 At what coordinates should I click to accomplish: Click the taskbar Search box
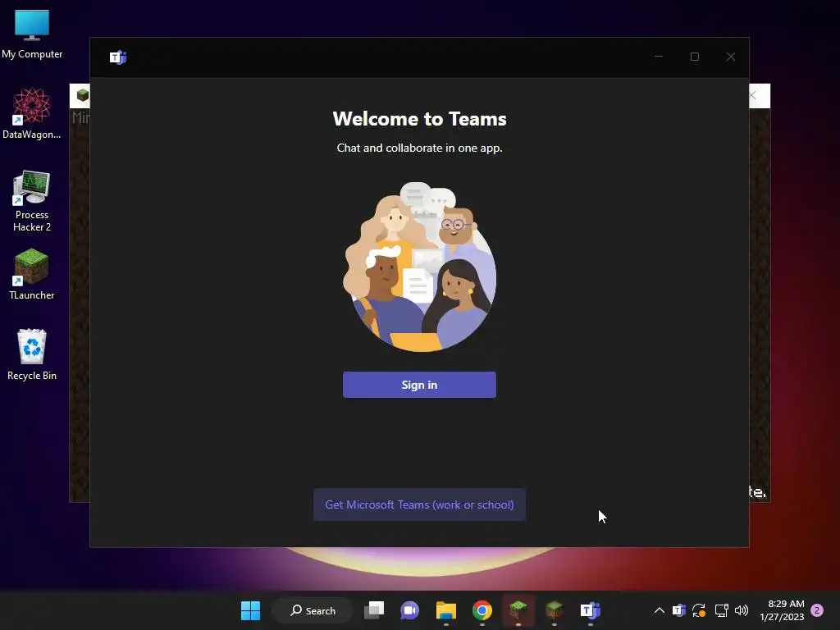(313, 610)
